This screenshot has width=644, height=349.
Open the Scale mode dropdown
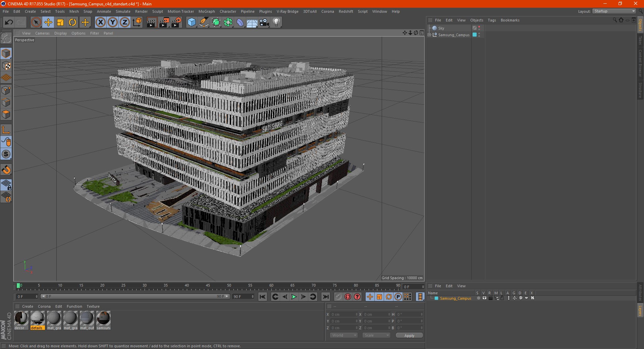[x=376, y=335]
